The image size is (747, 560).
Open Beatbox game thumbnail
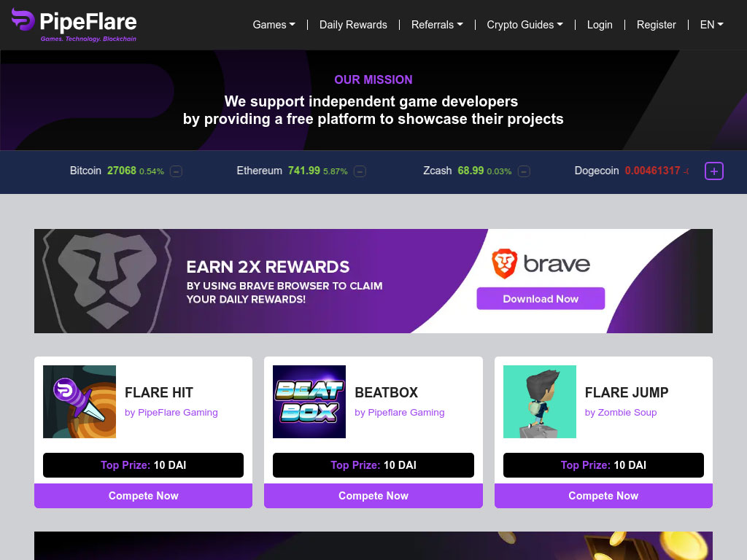click(309, 402)
